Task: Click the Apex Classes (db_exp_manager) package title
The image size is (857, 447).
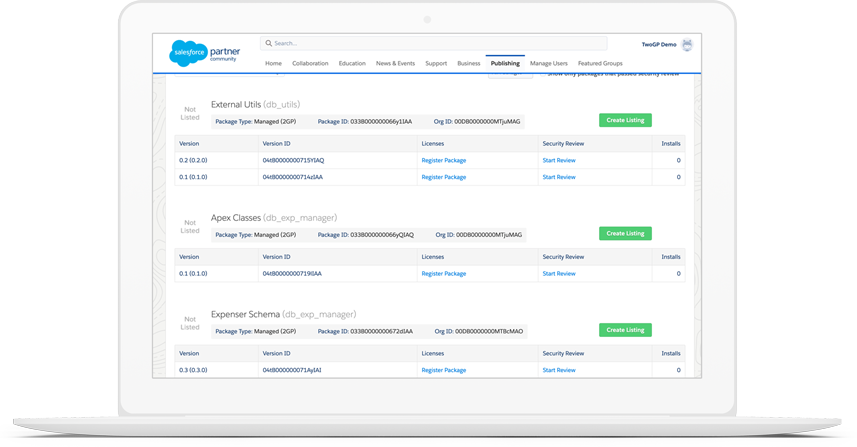Action: 274,218
